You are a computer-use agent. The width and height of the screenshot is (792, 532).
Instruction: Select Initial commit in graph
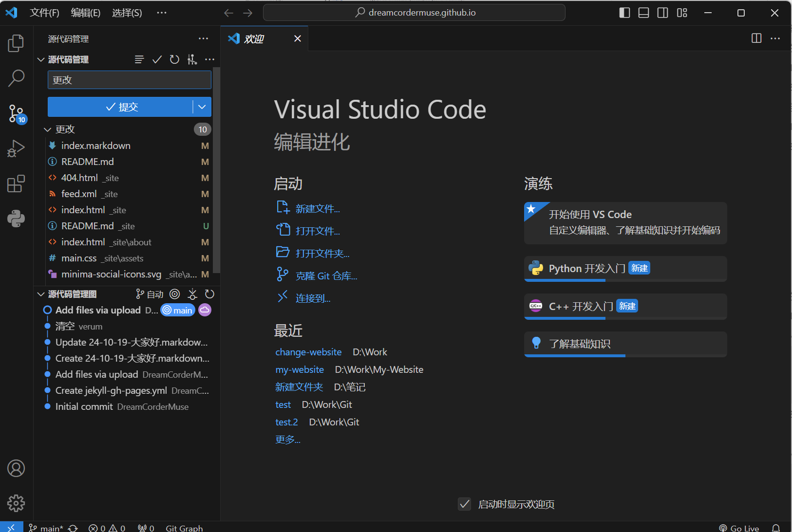pyautogui.click(x=127, y=406)
